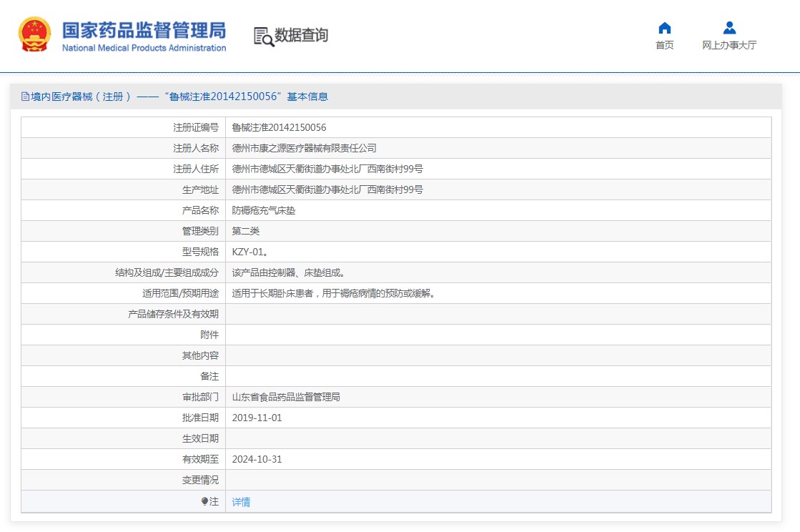
Task: Click registrant name 德州市康之源医疗器械有限责任公司
Action: (x=304, y=148)
